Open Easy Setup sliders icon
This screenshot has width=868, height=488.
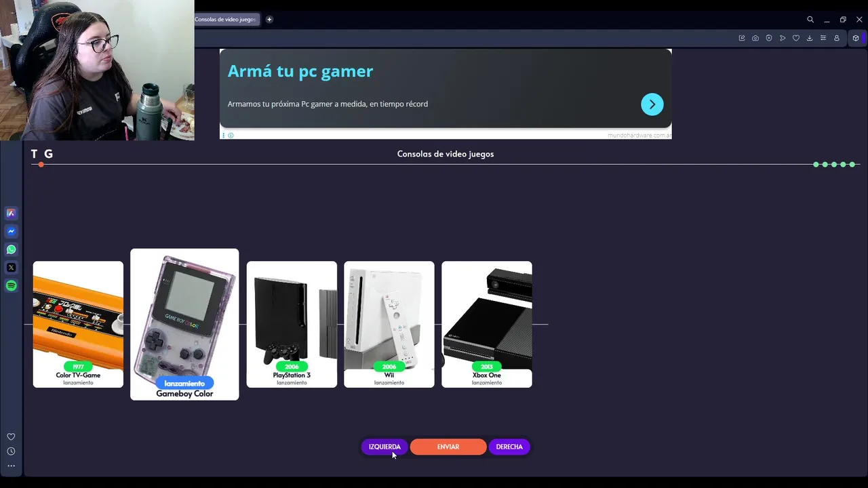pyautogui.click(x=823, y=38)
